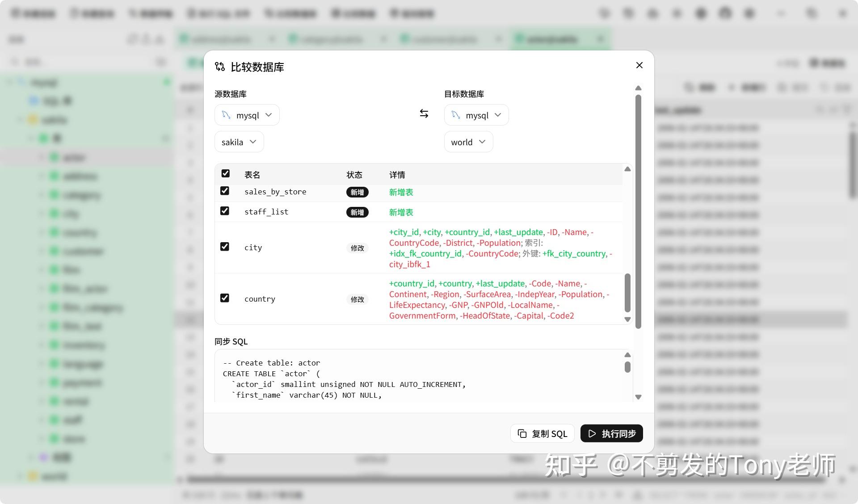Viewport: 858px width, 504px height.
Task: Swap source and target databases
Action: pos(424,114)
